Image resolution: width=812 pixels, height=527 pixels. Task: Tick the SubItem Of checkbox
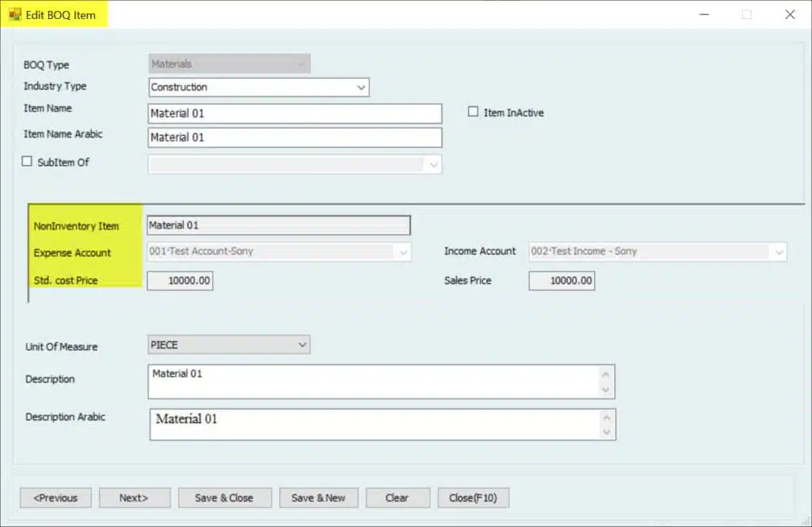coord(27,161)
